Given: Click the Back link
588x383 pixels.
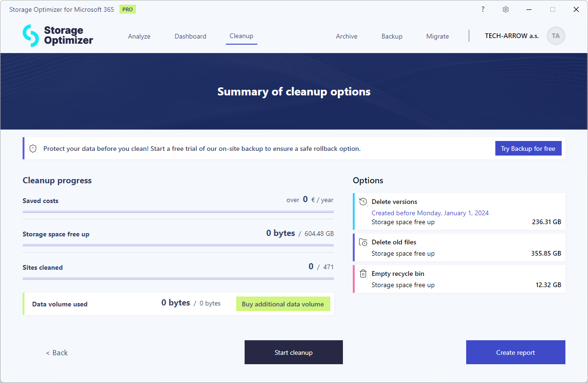Looking at the screenshot, I should point(56,352).
